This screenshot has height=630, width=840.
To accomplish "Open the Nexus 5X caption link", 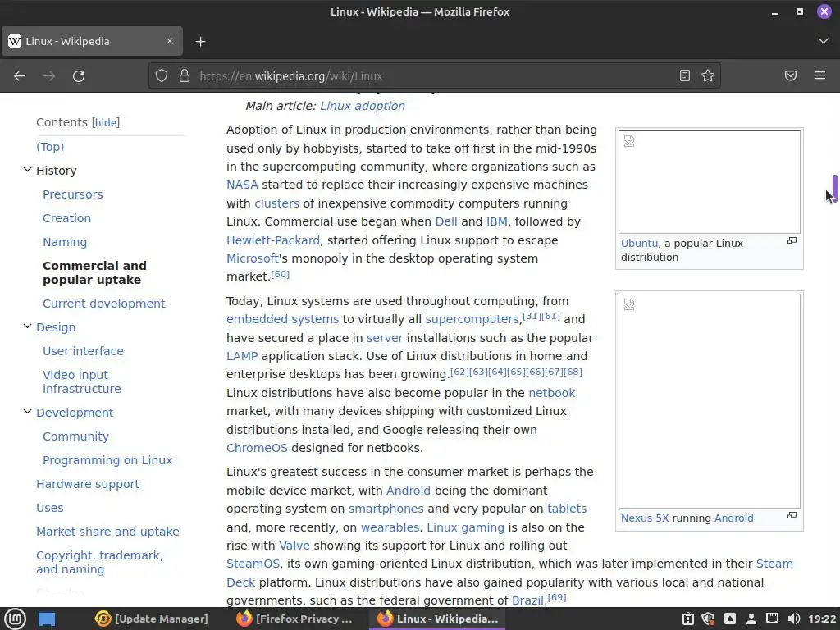I will (645, 518).
